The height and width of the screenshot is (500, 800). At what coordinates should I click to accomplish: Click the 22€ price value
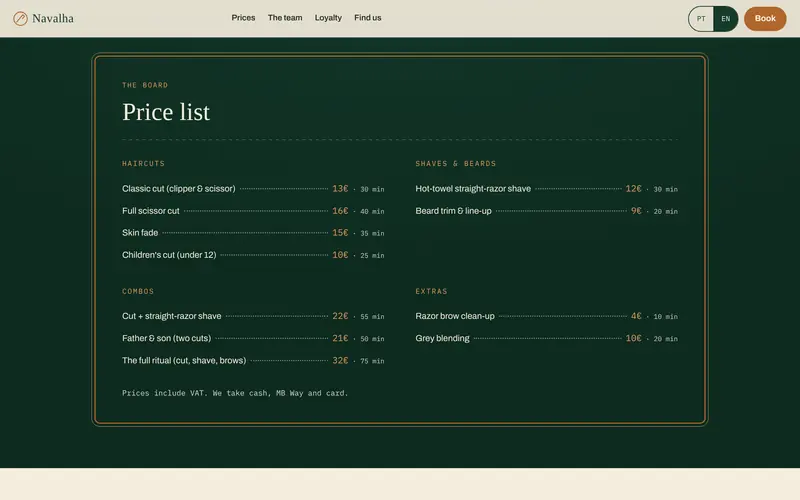340,316
